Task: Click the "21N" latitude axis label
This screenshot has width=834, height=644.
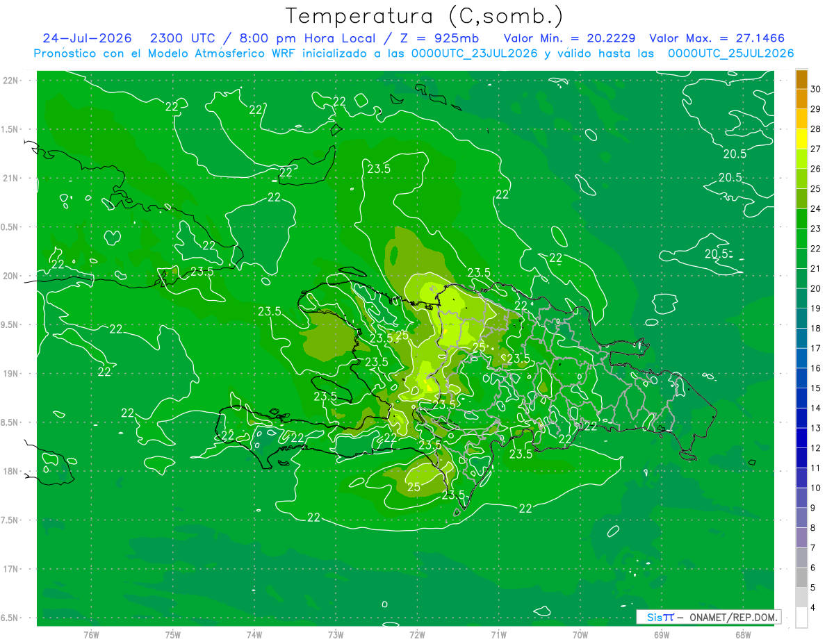Action: pos(10,178)
